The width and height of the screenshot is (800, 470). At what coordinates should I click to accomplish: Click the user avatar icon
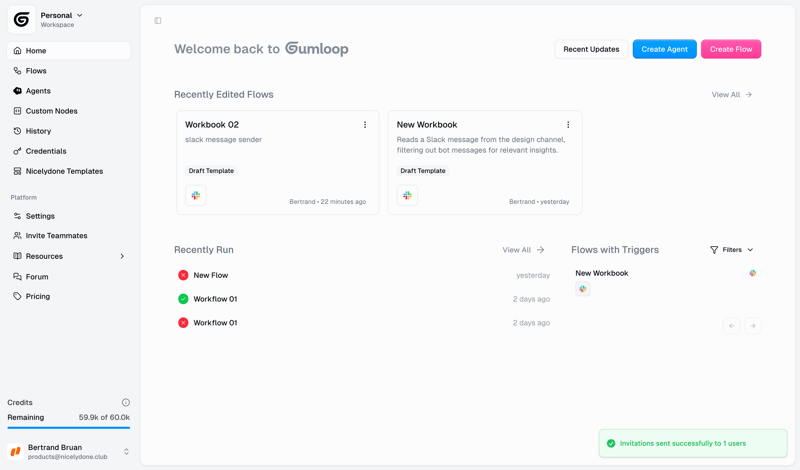[x=15, y=452]
